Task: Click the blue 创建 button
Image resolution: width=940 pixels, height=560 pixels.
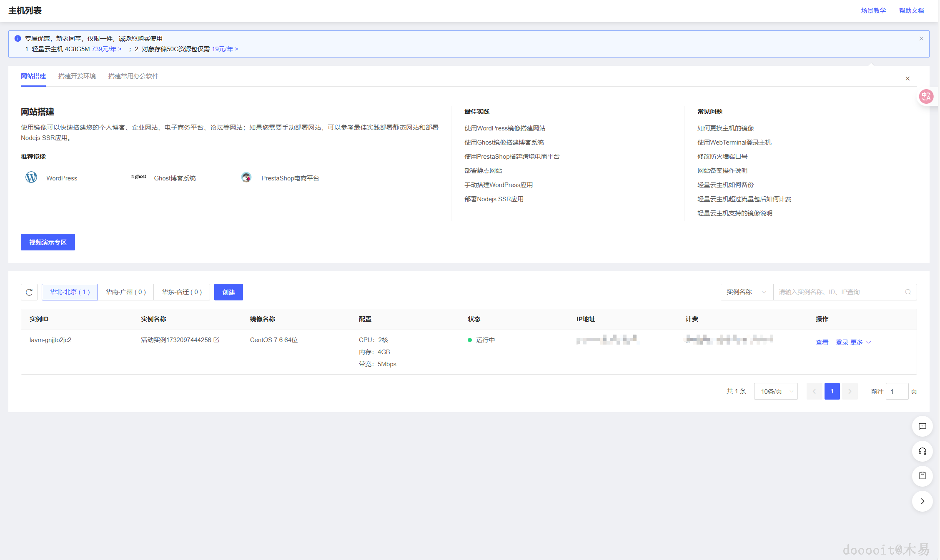Action: point(228,292)
